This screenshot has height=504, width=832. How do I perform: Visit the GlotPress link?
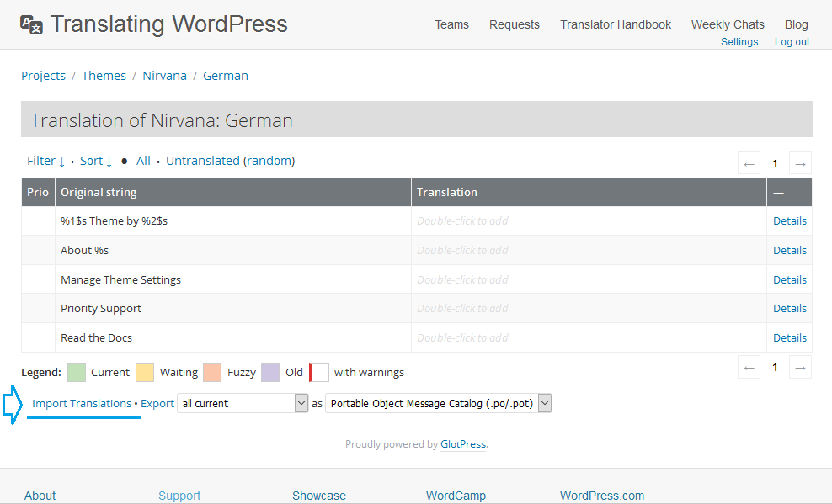[x=463, y=444]
